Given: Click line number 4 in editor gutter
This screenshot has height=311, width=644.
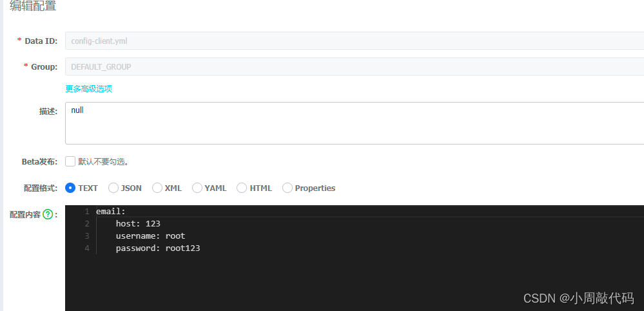Looking at the screenshot, I should [x=86, y=248].
